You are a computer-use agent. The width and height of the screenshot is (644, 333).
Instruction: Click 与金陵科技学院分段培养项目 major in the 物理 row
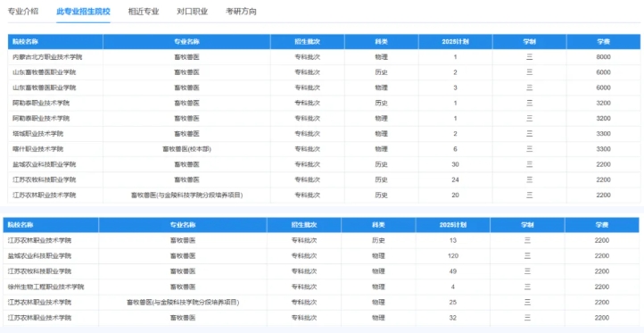[x=183, y=302]
